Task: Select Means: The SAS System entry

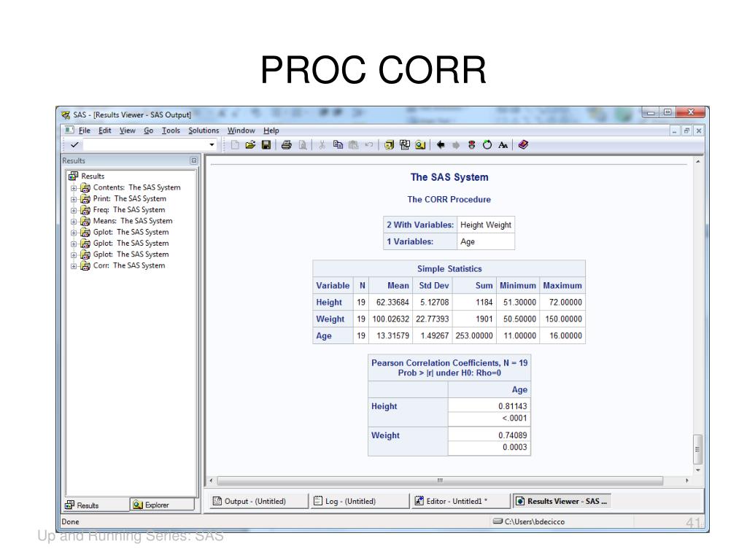Action: tap(133, 221)
